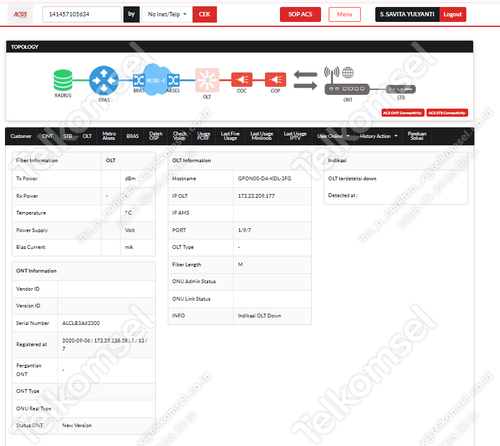Click the AKSES switch icon

[173, 80]
